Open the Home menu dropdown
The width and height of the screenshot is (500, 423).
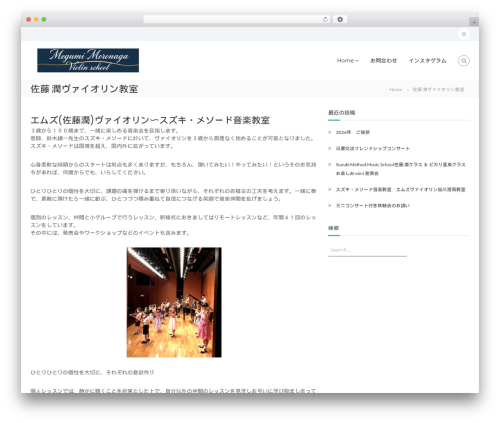(347, 61)
